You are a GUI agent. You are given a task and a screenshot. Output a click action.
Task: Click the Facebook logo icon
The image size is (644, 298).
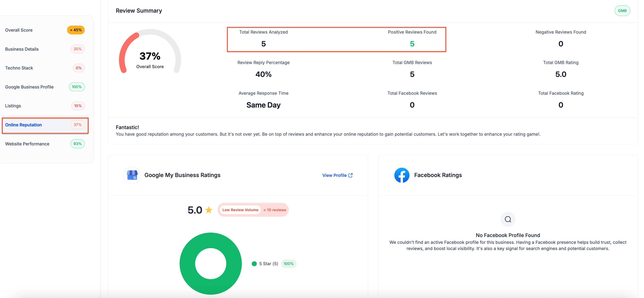(x=401, y=175)
